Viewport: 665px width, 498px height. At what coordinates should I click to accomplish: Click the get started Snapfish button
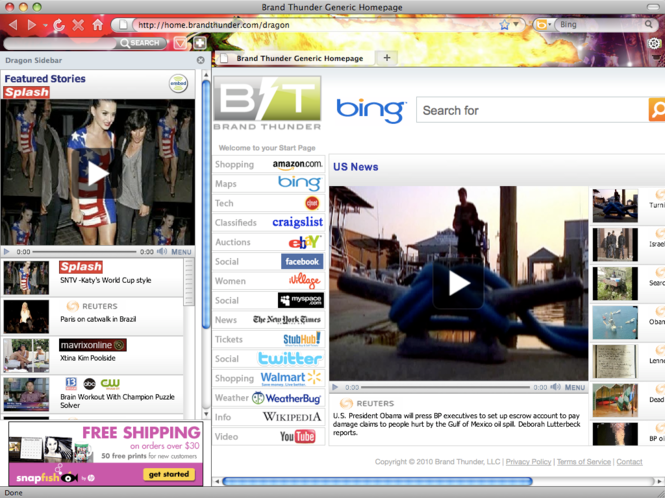pos(169,474)
